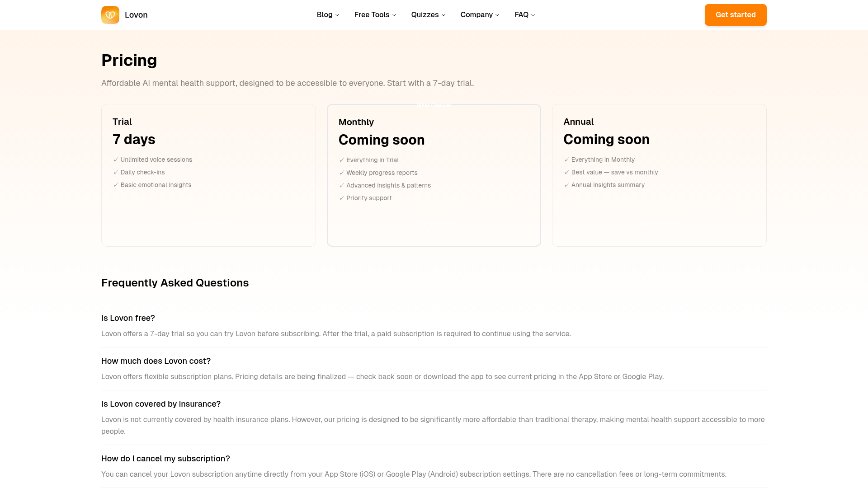The height and width of the screenshot is (488, 868).
Task: Click the orange Get started button
Action: pyautogui.click(x=736, y=15)
